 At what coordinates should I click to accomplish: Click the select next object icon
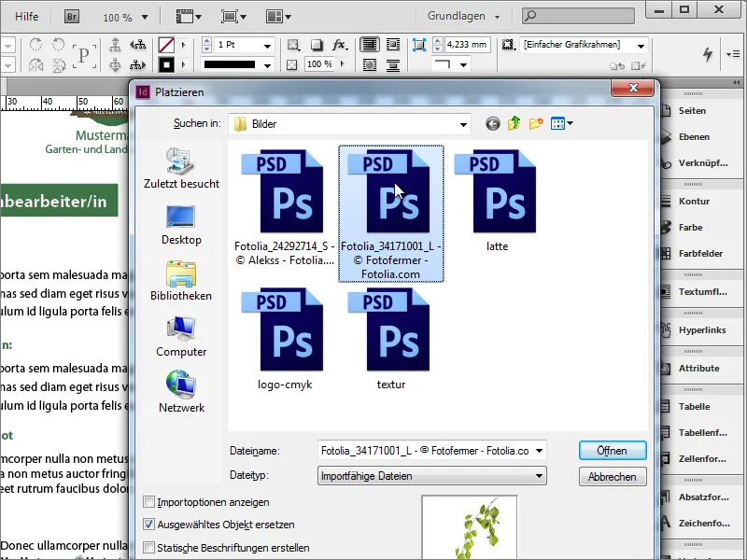point(137,64)
